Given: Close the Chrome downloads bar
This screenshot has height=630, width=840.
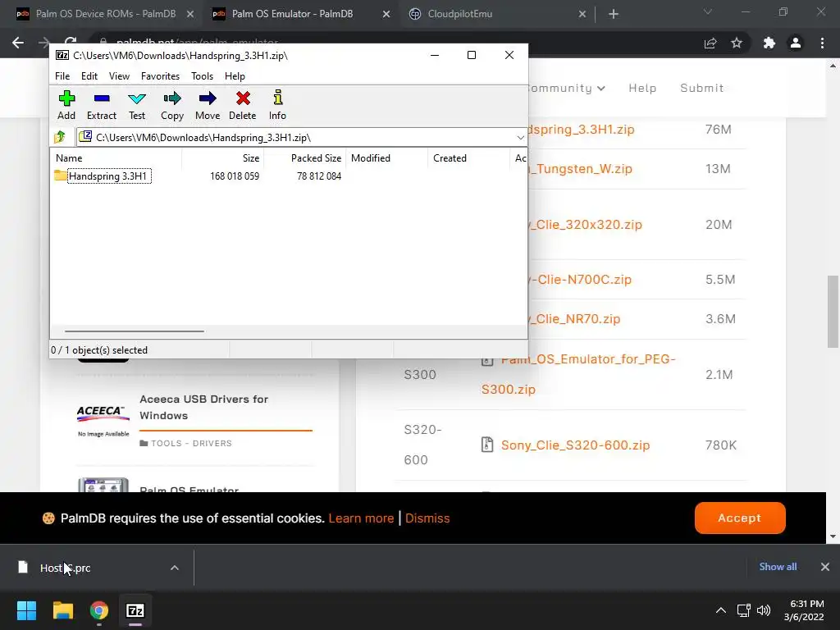Looking at the screenshot, I should click(825, 567).
